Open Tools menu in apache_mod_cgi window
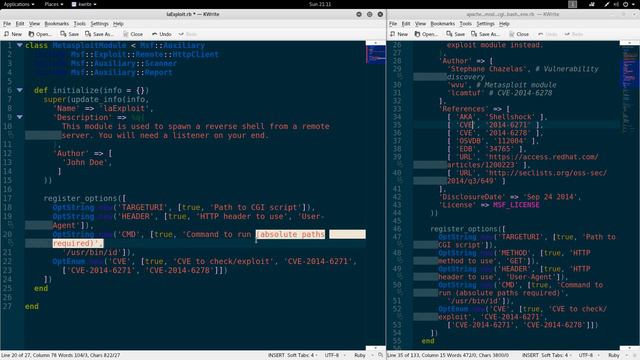 coord(466,24)
